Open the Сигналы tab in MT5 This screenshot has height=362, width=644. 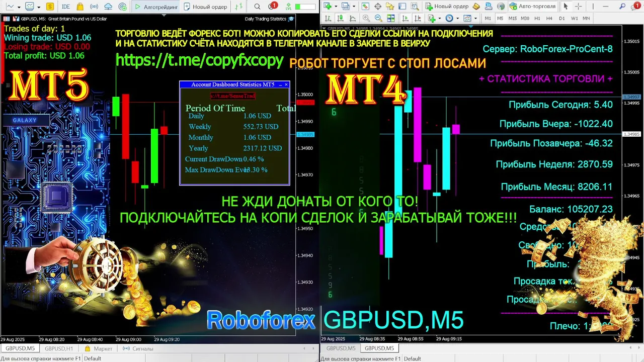coord(137,348)
